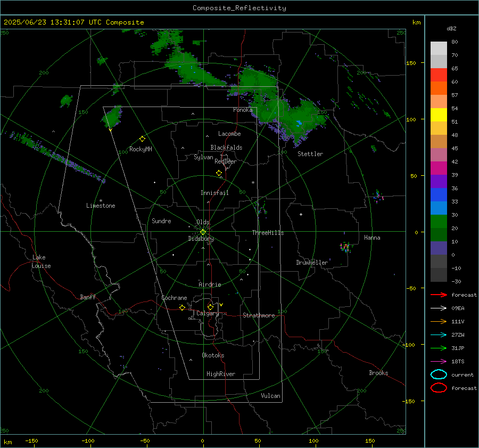Click the green 31JP arrow legend icon

439,348
